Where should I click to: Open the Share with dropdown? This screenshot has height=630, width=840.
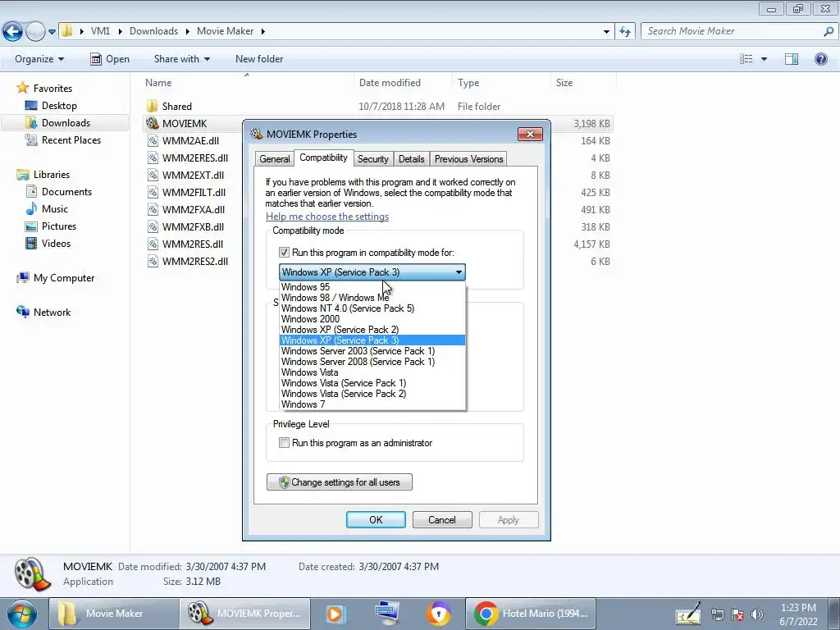click(x=181, y=59)
